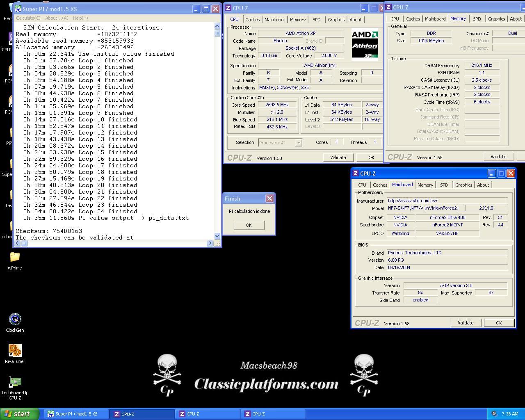Screen dimensions: 525x420
Task: Click the taskbar clock showing 7:38 AM
Action: (x=510, y=414)
